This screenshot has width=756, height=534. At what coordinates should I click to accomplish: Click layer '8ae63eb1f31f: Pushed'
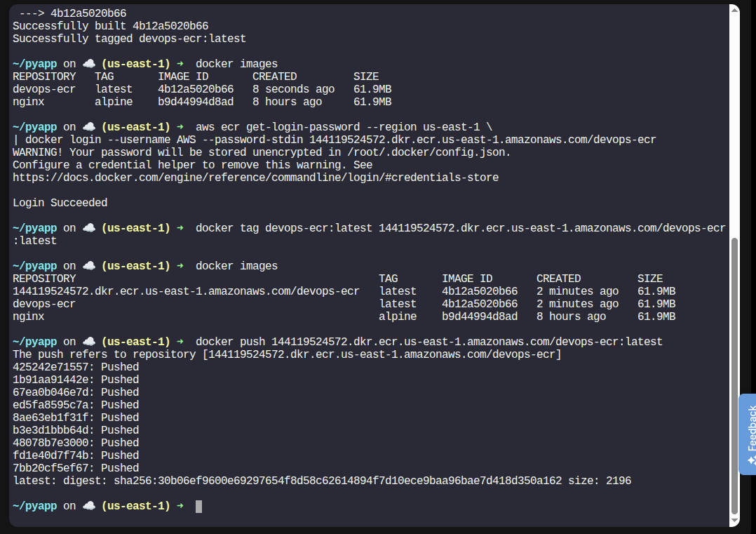pyautogui.click(x=76, y=418)
